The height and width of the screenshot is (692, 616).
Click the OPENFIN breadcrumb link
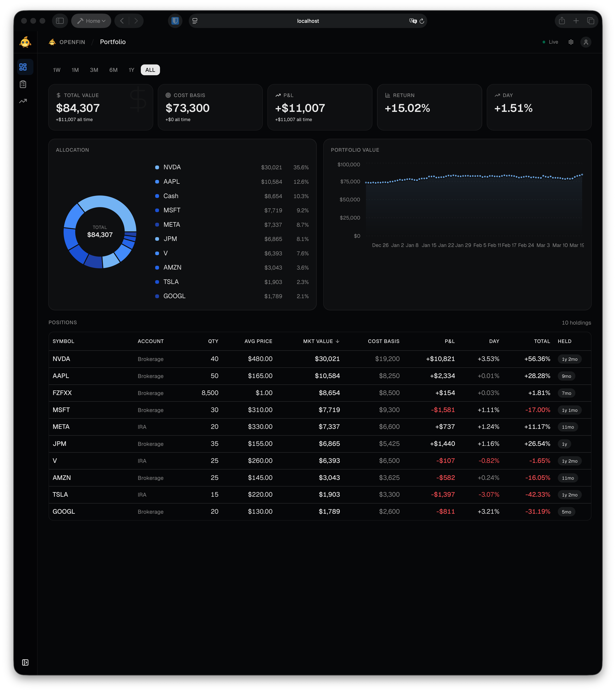[72, 42]
